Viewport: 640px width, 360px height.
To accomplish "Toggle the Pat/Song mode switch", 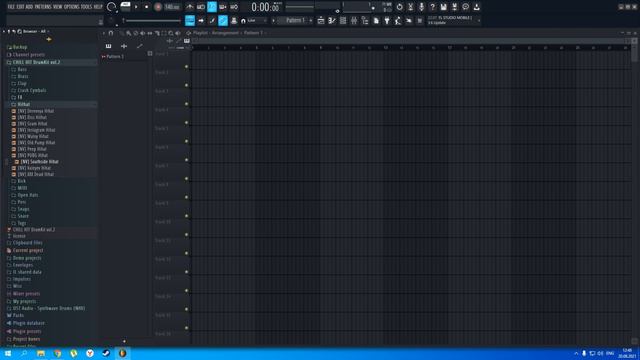I will coord(125,7).
